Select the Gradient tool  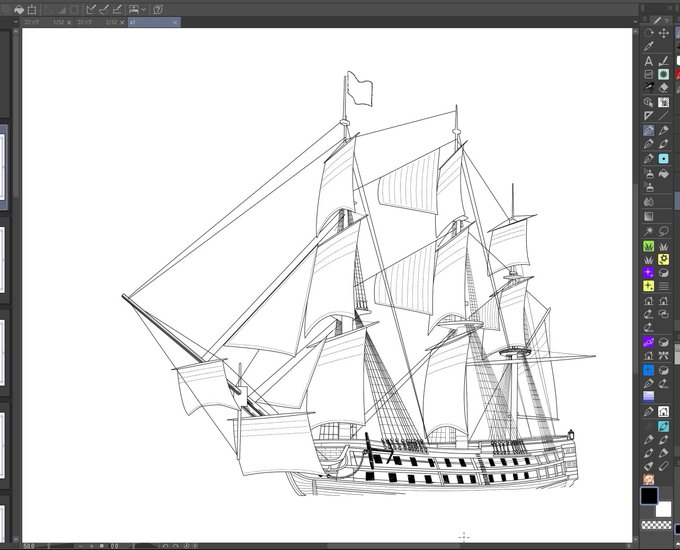coord(648,216)
